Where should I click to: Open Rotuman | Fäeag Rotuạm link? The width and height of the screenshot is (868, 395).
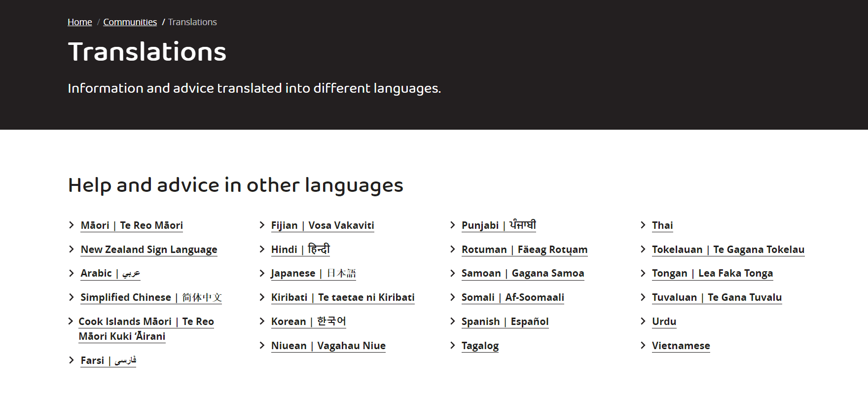tap(525, 250)
